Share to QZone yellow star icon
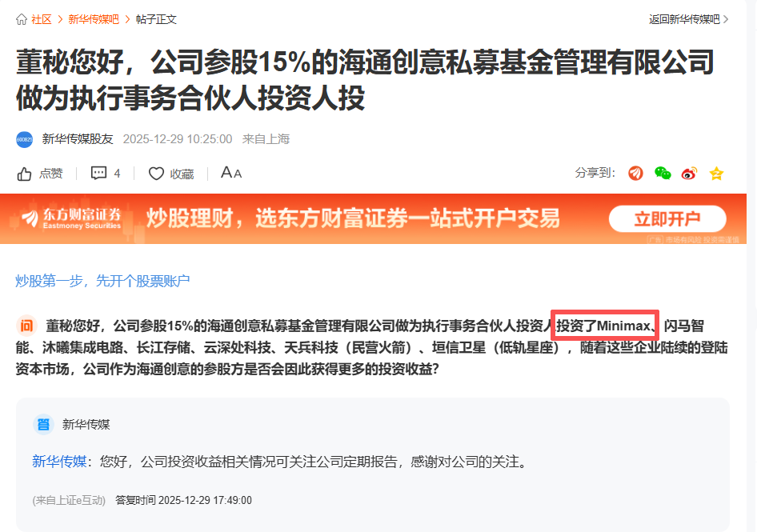Screen dimensions: 757x532 tap(716, 173)
